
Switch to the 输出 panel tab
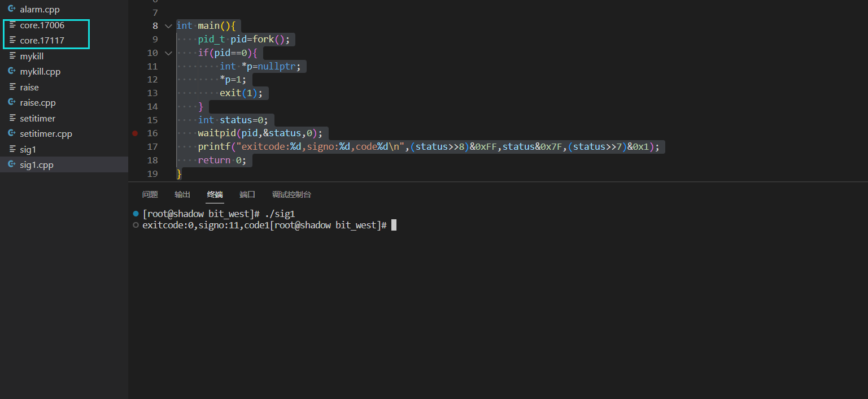tap(182, 194)
